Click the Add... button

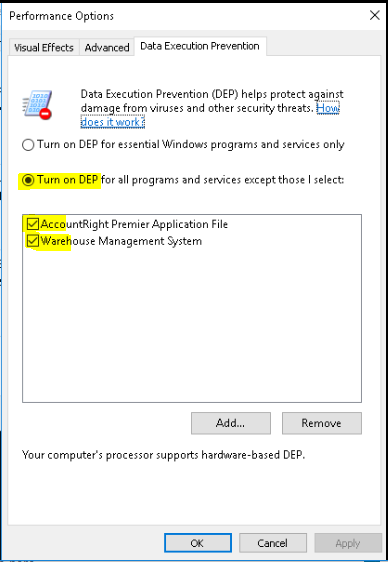click(x=231, y=423)
